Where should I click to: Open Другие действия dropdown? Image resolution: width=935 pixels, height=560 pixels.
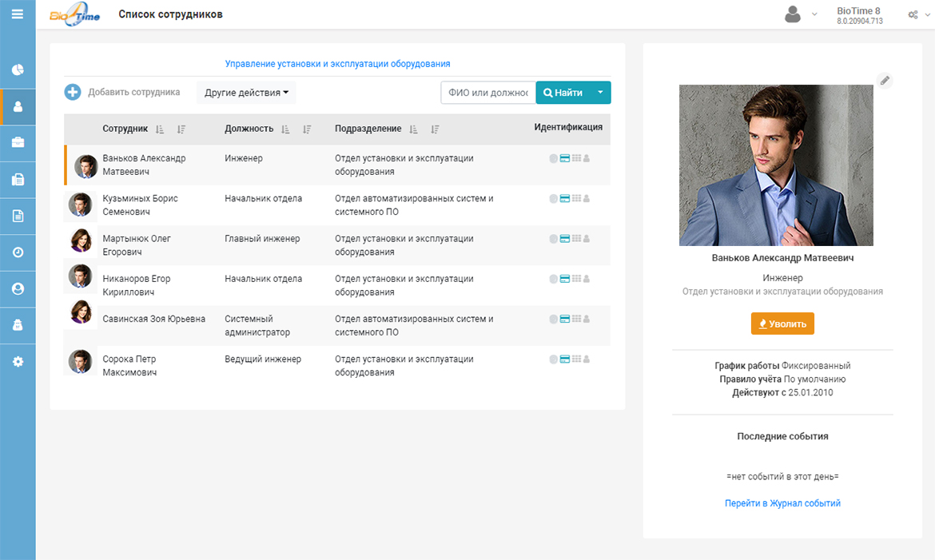pyautogui.click(x=246, y=93)
